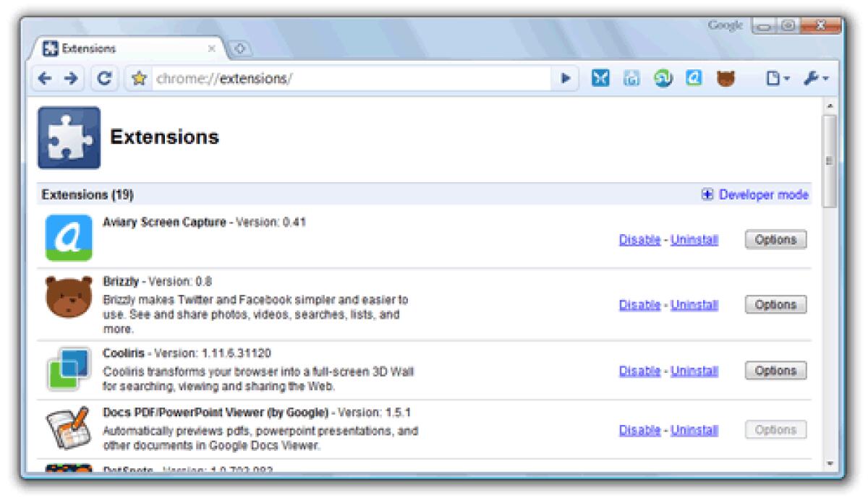Screen dimensions: 868x503
Task: Open the Aviary toolbar extension icon
Action: pyautogui.click(x=694, y=79)
